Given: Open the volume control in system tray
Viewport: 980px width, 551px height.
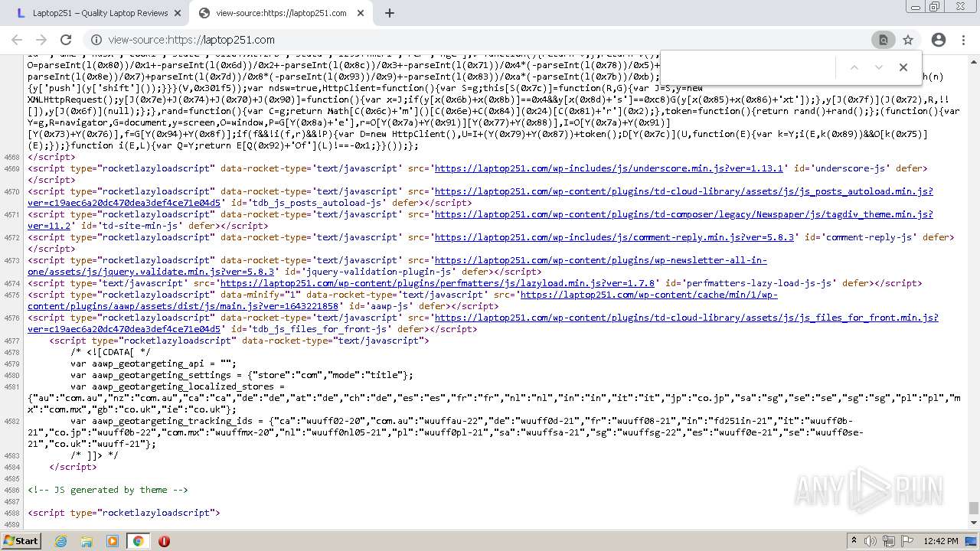Looking at the screenshot, I should pyautogui.click(x=871, y=541).
